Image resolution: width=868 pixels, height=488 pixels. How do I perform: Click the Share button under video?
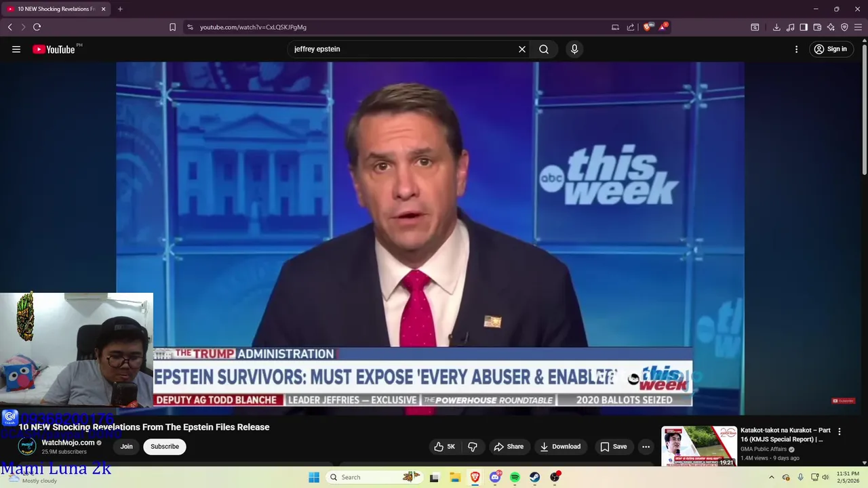(509, 447)
